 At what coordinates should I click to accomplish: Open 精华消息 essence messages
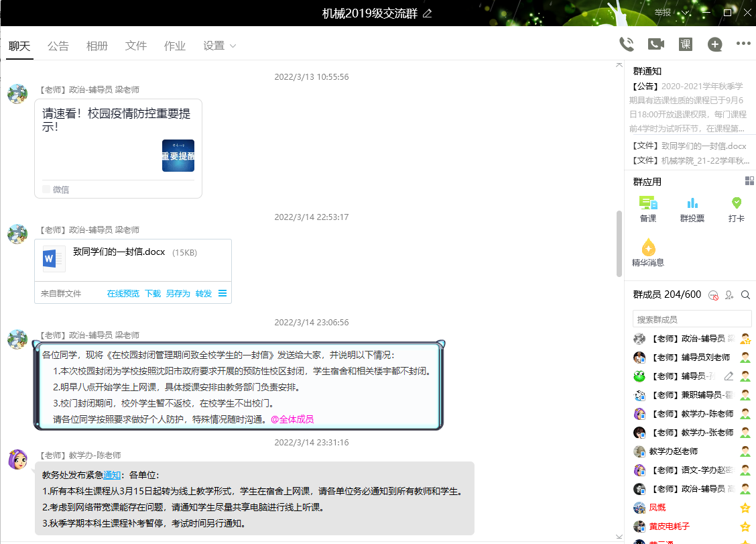[x=648, y=253]
